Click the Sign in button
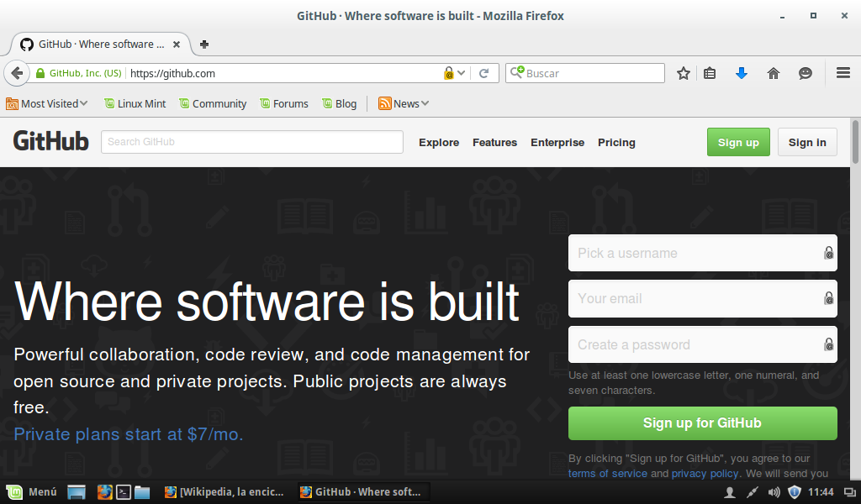861x504 pixels. click(807, 142)
